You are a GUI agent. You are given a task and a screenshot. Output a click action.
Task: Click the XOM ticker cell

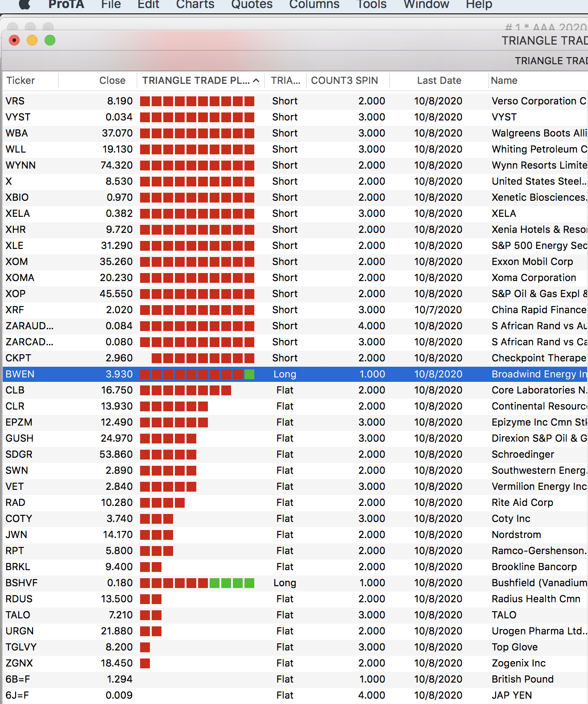coord(17,261)
